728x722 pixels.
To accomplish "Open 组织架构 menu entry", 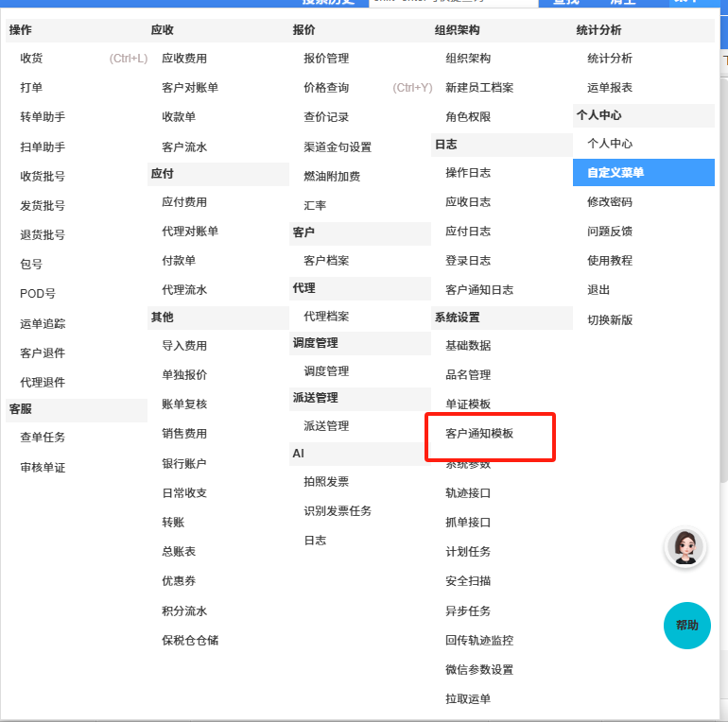I will tap(468, 59).
